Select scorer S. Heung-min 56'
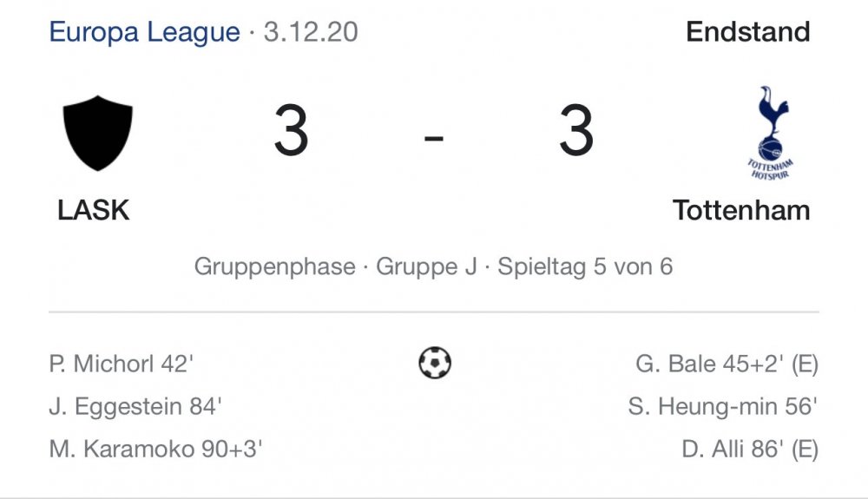Viewport: 868px width, 499px height. [722, 407]
